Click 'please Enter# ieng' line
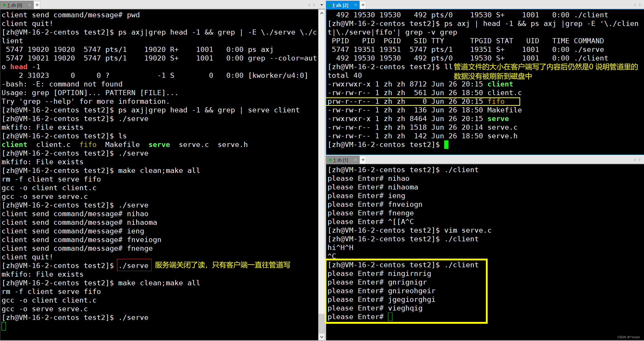Screen dimensions: 644x341 pos(366,196)
